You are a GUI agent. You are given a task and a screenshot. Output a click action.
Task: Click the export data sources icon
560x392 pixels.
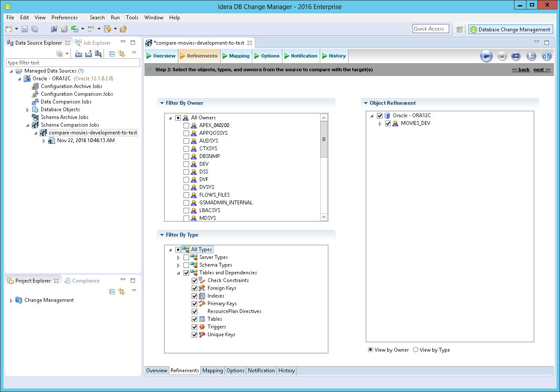tap(89, 54)
